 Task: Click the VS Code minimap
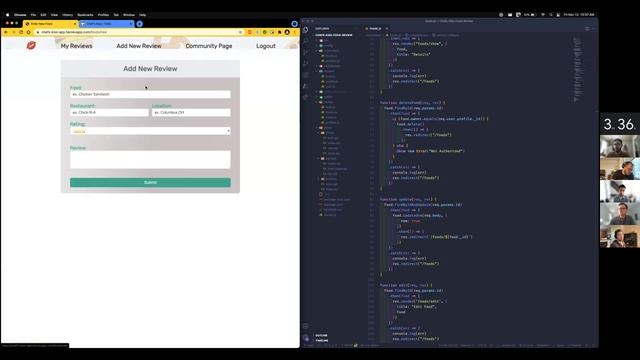[577, 69]
